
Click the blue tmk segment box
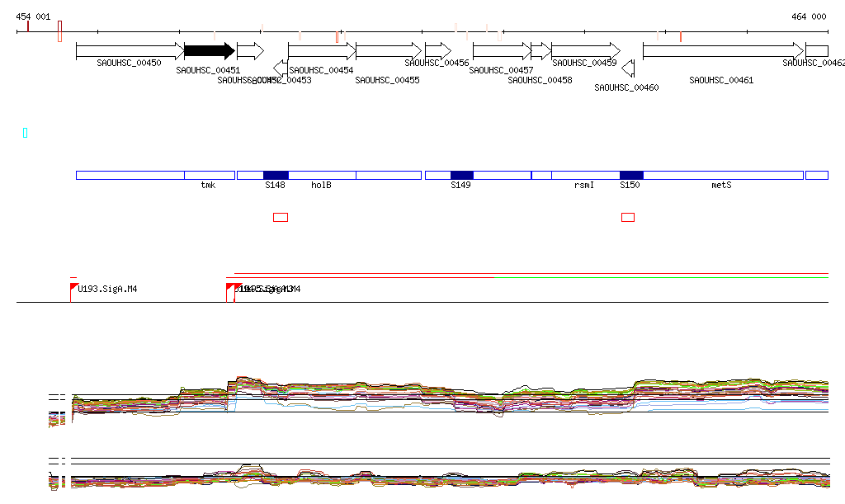click(210, 175)
